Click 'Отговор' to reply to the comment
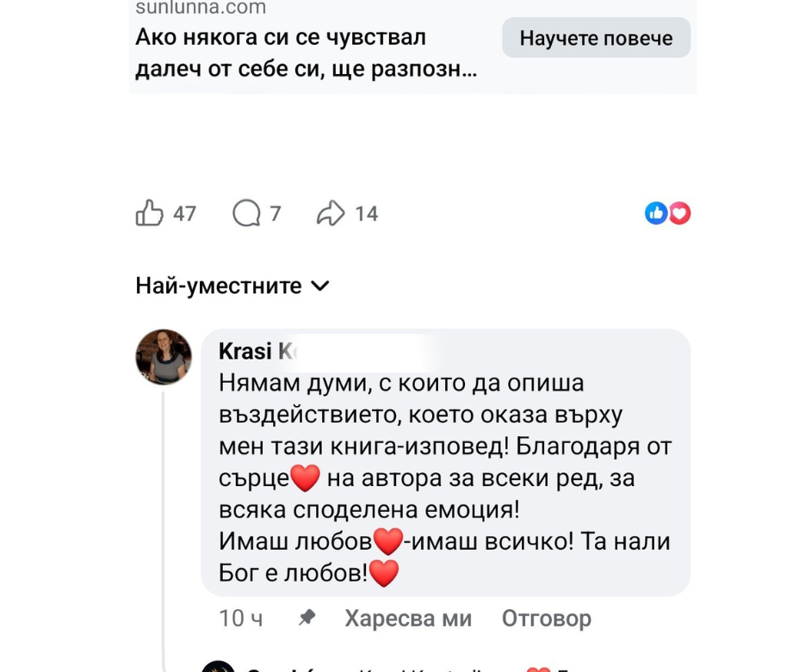 546,619
